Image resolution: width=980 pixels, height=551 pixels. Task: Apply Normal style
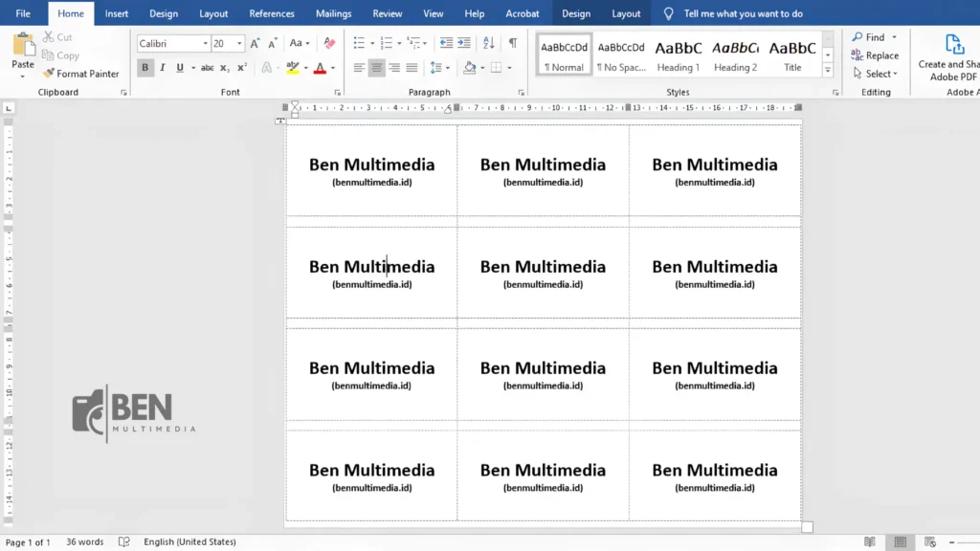564,55
